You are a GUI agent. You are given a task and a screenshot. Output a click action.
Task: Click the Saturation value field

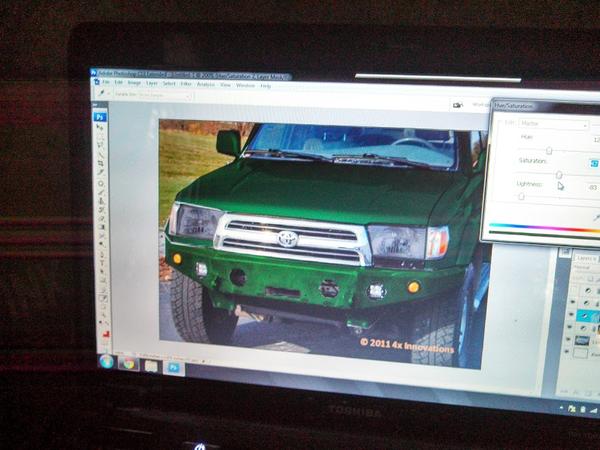(594, 163)
